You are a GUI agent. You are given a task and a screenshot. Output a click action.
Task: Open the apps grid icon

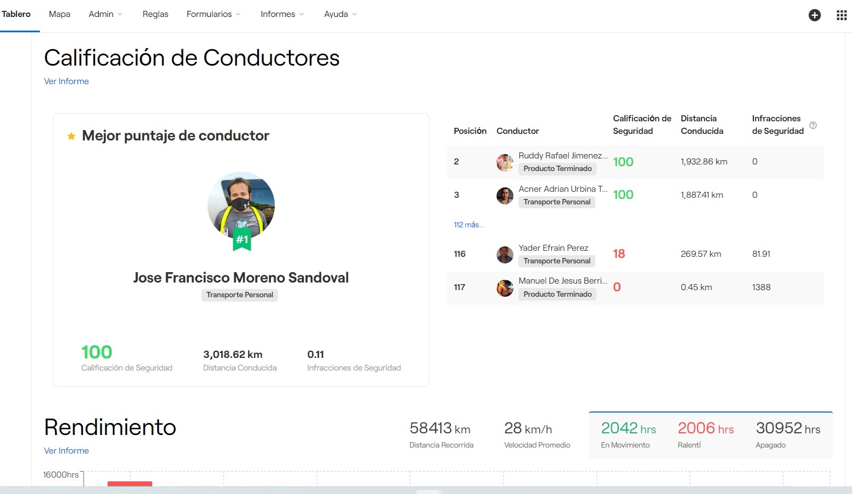point(842,15)
